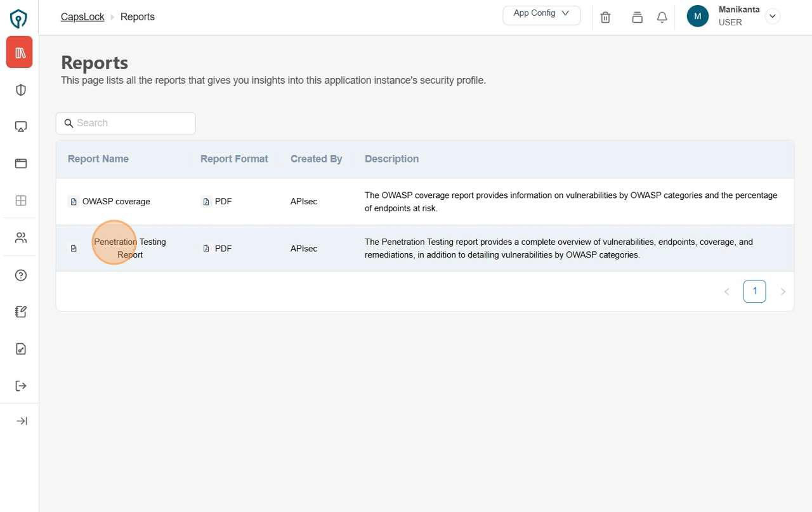Click the APIsec shield logo

[19, 18]
